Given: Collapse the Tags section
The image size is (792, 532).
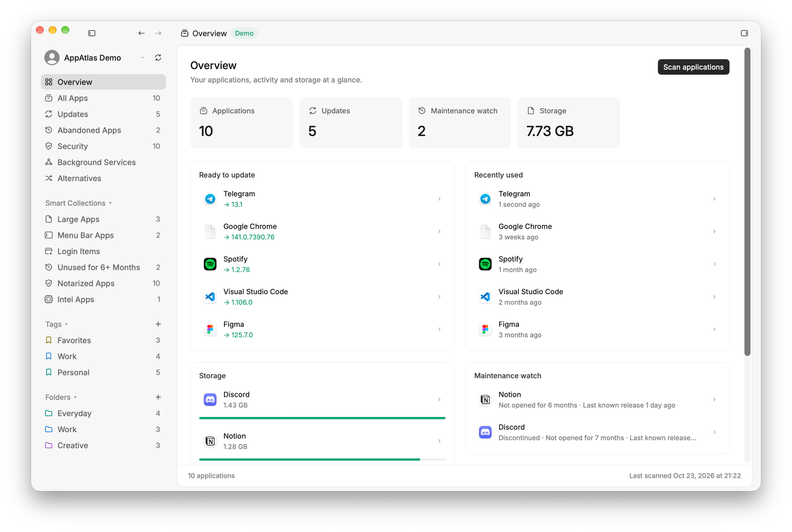Looking at the screenshot, I should (57, 324).
